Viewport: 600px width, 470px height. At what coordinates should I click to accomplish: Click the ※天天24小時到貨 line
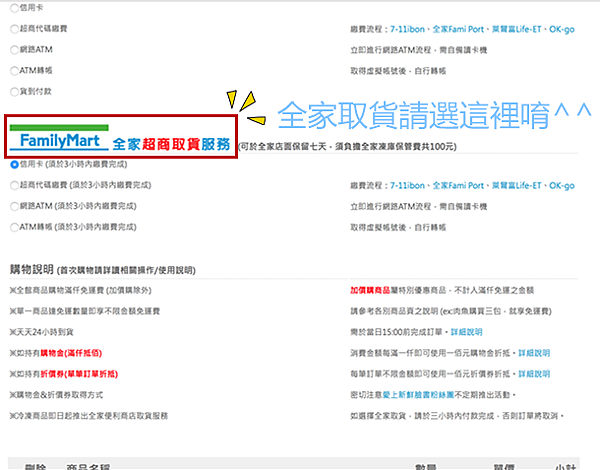tap(41, 332)
